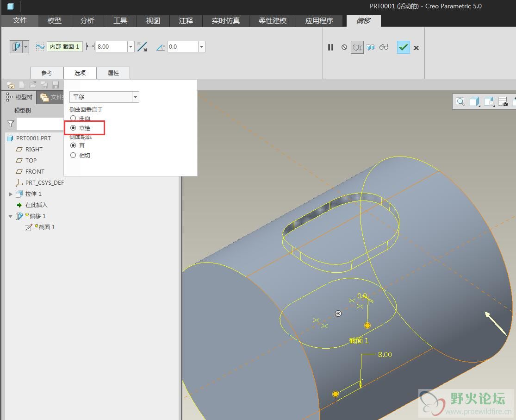Switch to the 分析 ribbon tab
The height and width of the screenshot is (420, 516).
(87, 20)
